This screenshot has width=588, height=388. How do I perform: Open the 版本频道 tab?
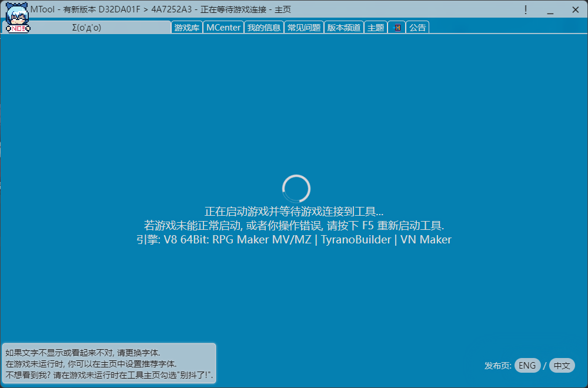[344, 28]
